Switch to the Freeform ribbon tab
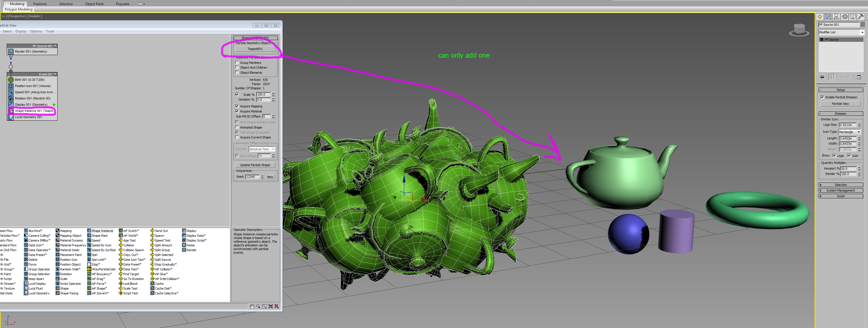 tap(40, 4)
